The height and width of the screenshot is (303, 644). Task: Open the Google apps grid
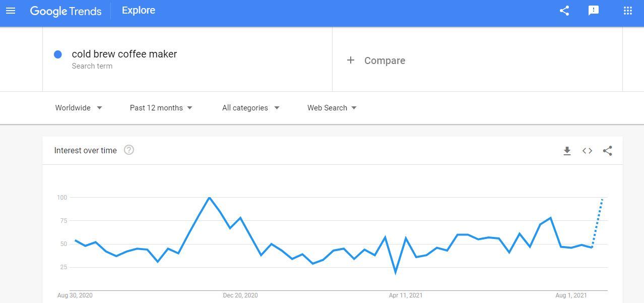tap(628, 11)
